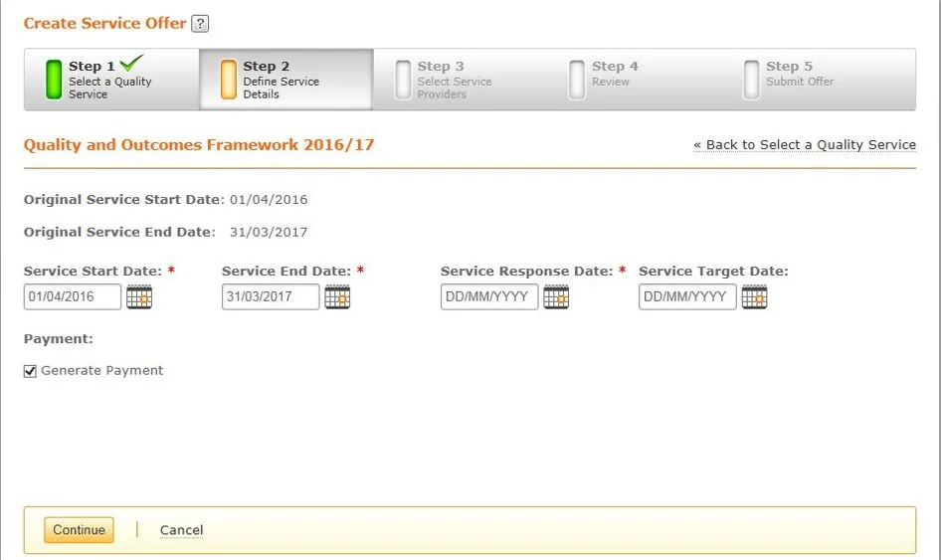Click Original Service End Date value 31/03/2017
941x560 pixels.
click(269, 232)
